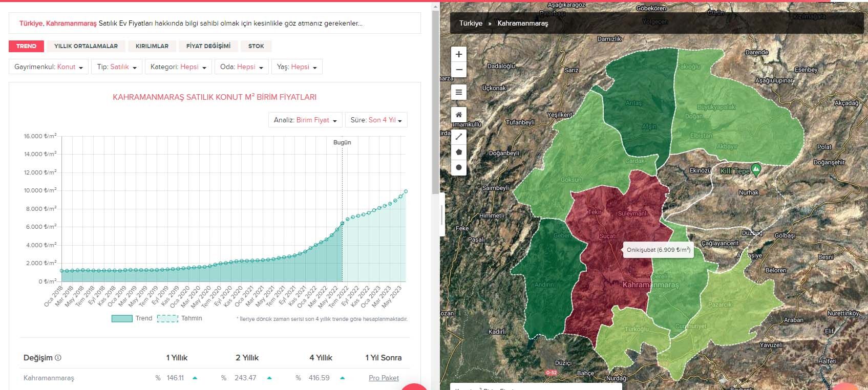Click the 1 Yıl Sonra column header
868x390 pixels.
[384, 358]
